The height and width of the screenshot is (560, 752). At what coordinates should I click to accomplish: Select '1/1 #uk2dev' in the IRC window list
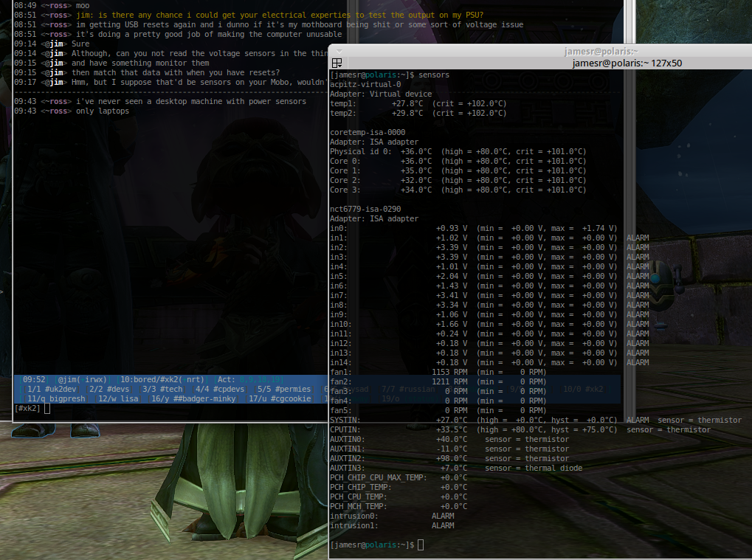tap(52, 389)
